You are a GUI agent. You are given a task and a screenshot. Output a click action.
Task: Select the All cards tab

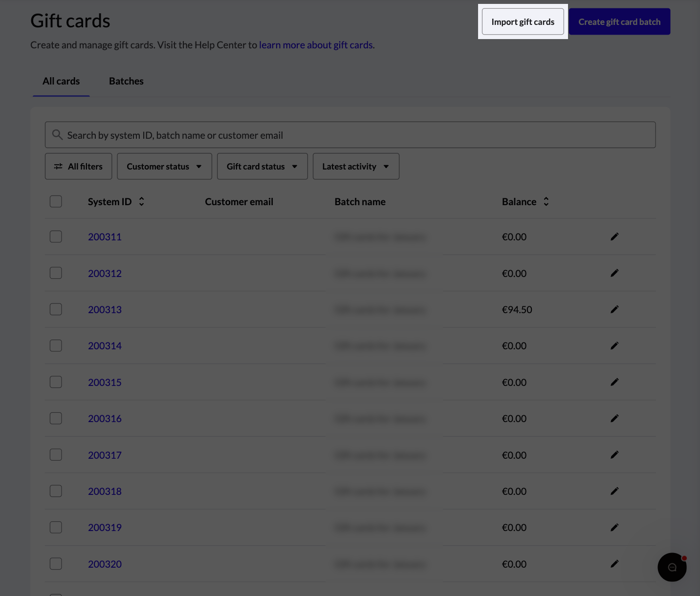pos(61,81)
